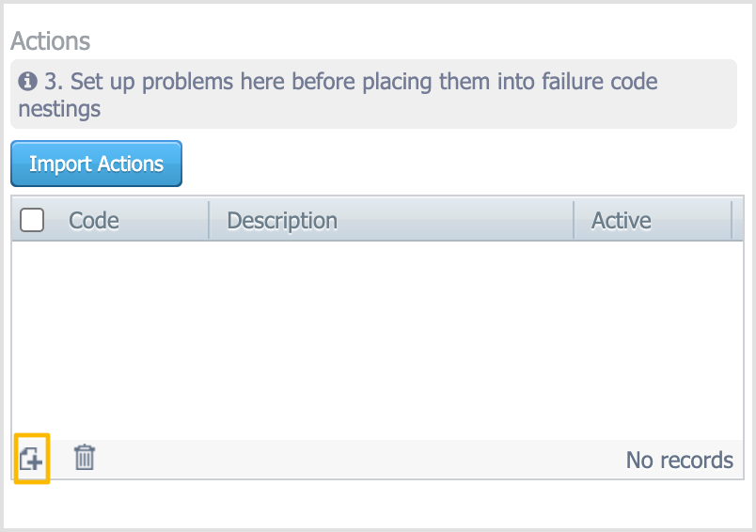The width and height of the screenshot is (756, 532).
Task: Tick the select-all checkbox in the header
Action: click(x=32, y=220)
